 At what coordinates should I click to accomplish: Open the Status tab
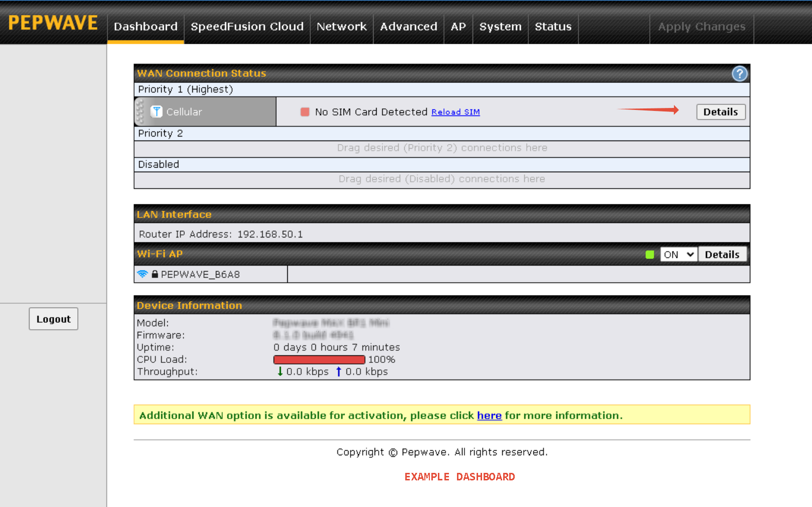[553, 27]
